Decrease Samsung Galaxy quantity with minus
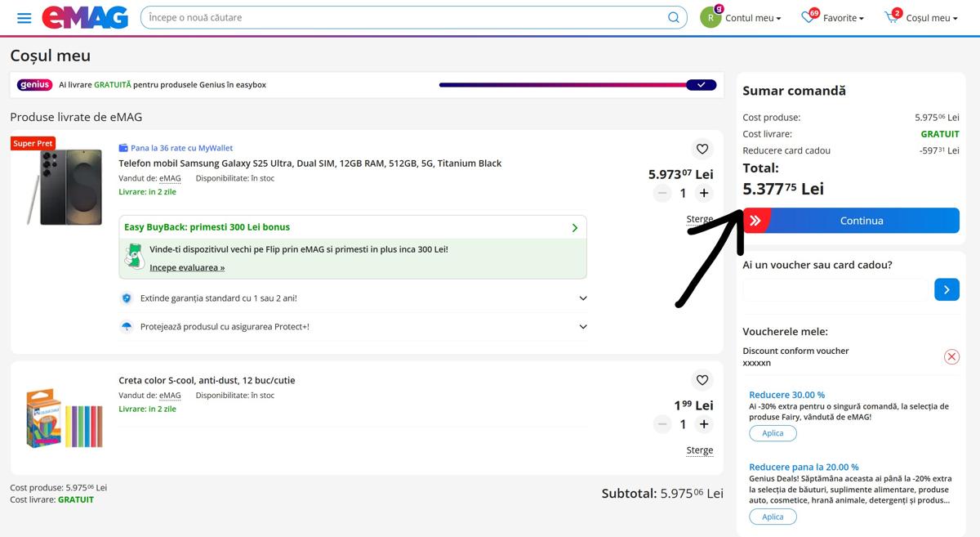 pyautogui.click(x=662, y=193)
